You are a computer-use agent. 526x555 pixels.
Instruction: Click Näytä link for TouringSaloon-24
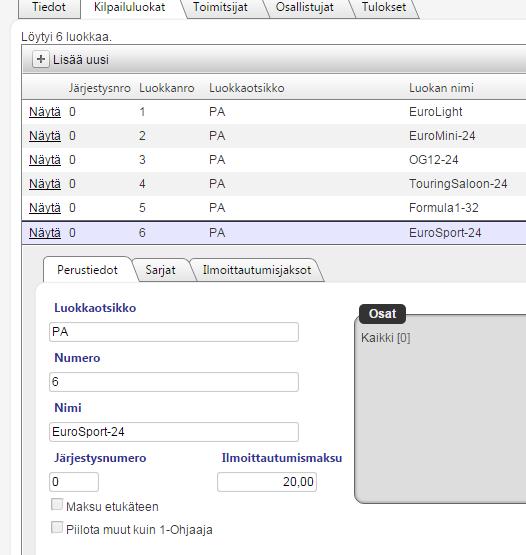click(x=45, y=184)
